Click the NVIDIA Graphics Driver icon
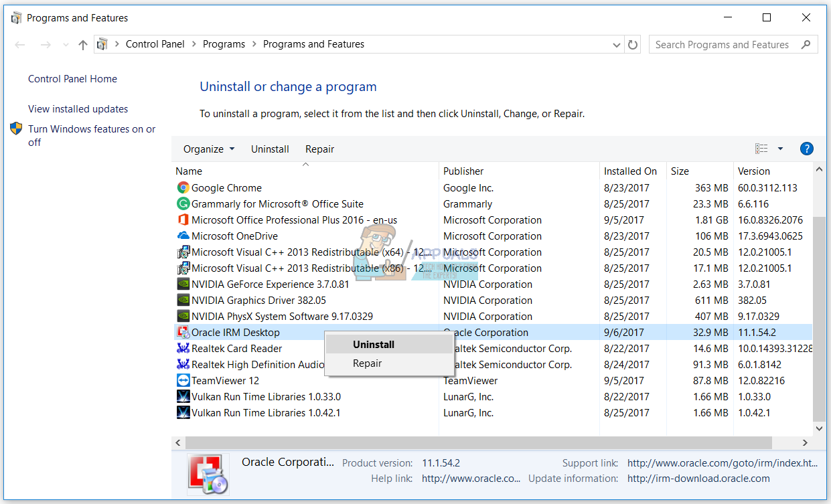831x504 pixels. [x=183, y=301]
